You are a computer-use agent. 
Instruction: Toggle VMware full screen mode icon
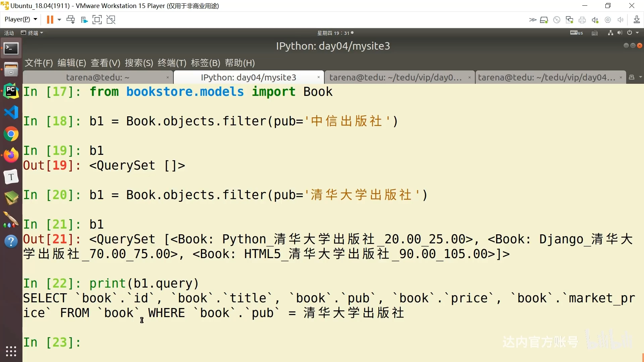(x=97, y=19)
